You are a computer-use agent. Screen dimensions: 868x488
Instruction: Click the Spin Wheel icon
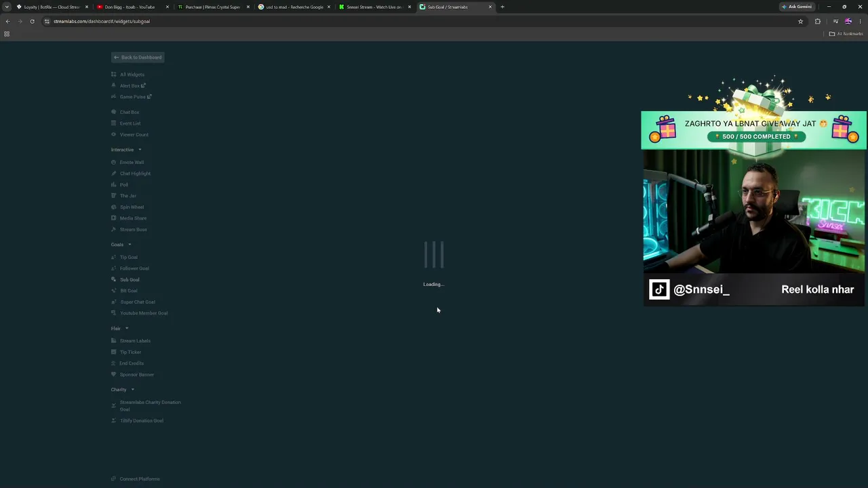click(x=114, y=207)
